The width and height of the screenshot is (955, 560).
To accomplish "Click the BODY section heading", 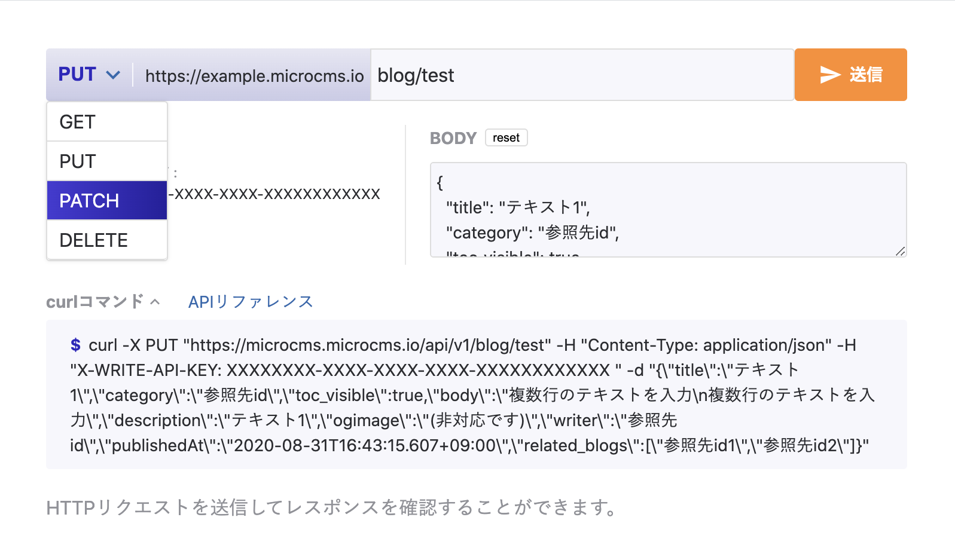I will point(453,138).
